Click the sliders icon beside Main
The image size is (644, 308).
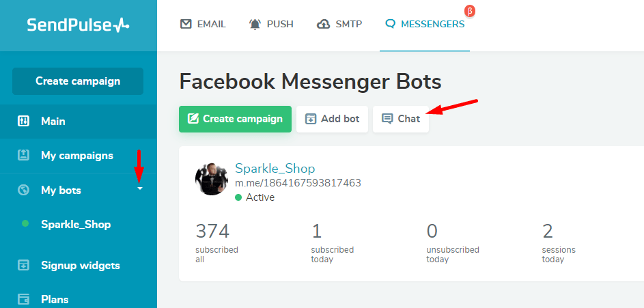[23, 122]
